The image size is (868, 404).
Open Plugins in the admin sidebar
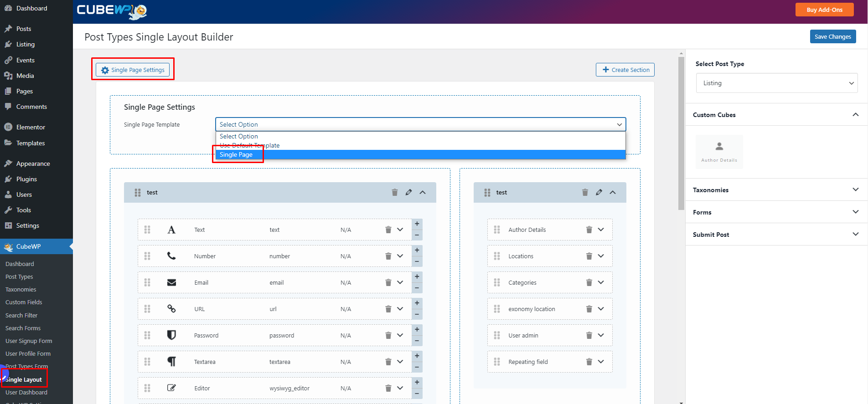[x=26, y=179]
